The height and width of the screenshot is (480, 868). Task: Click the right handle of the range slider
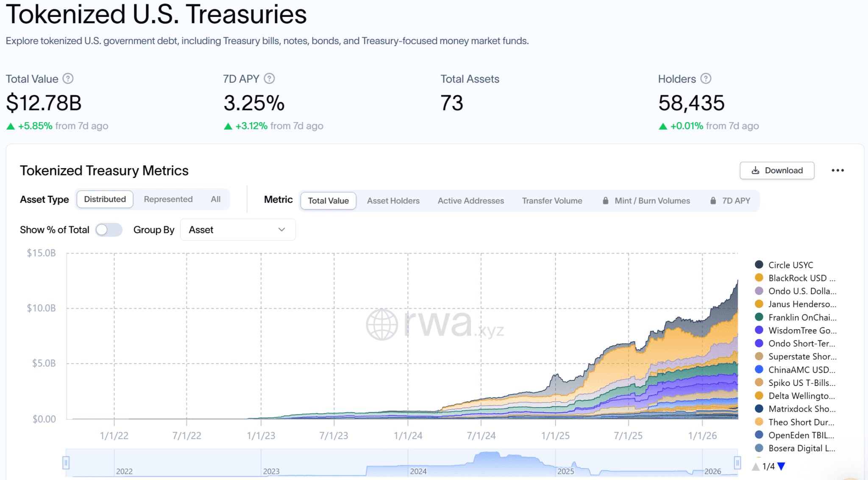[737, 463]
